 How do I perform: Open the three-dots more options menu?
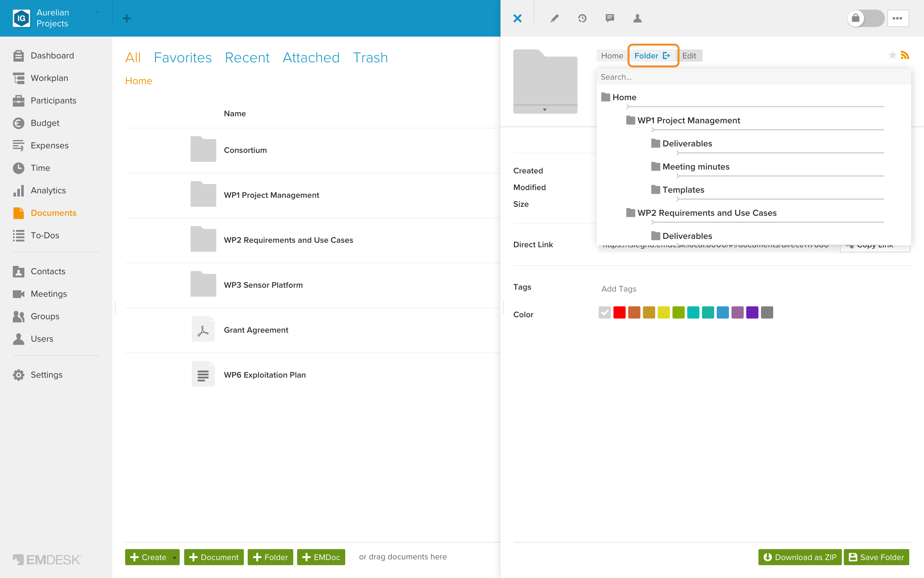(898, 18)
